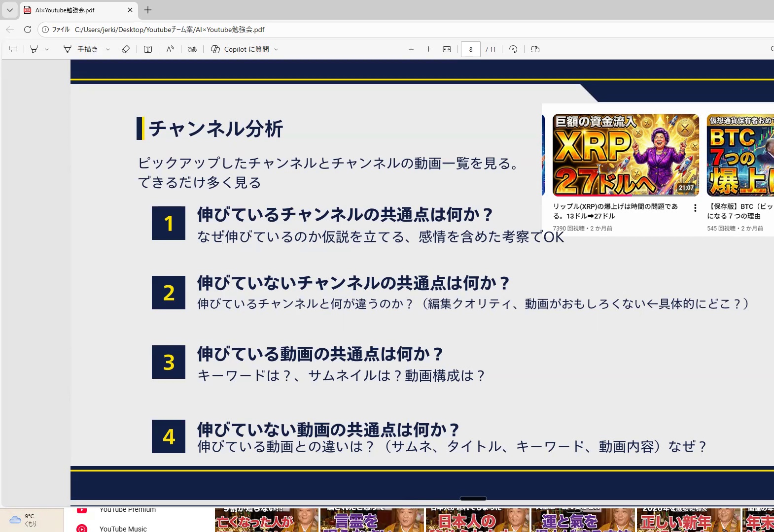This screenshot has height=532, width=774.
Task: Zoom out with the minus icon
Action: click(411, 49)
